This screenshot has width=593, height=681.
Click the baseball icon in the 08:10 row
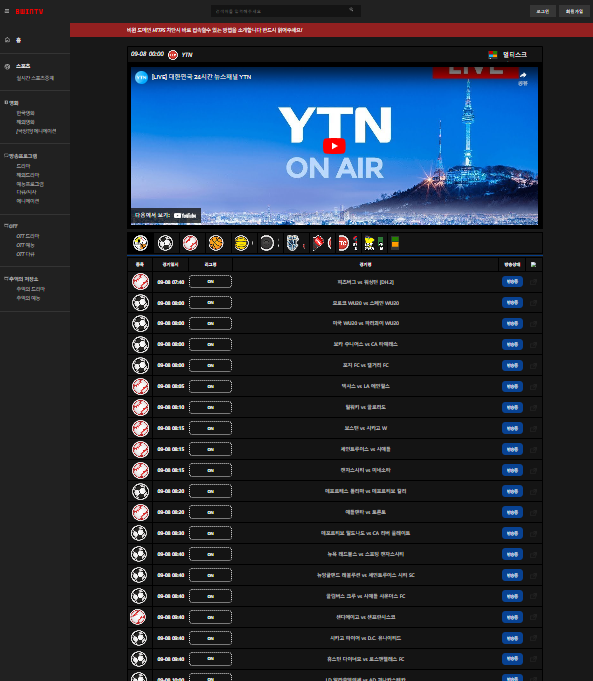140,407
